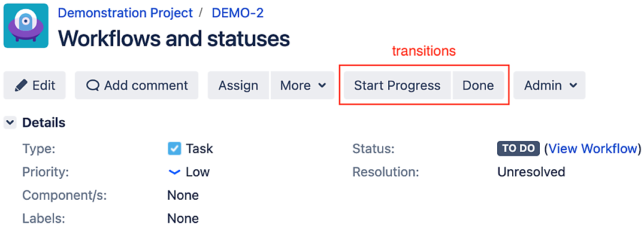The height and width of the screenshot is (226, 644).
Task: Click the View Workflow link
Action: coord(592,148)
